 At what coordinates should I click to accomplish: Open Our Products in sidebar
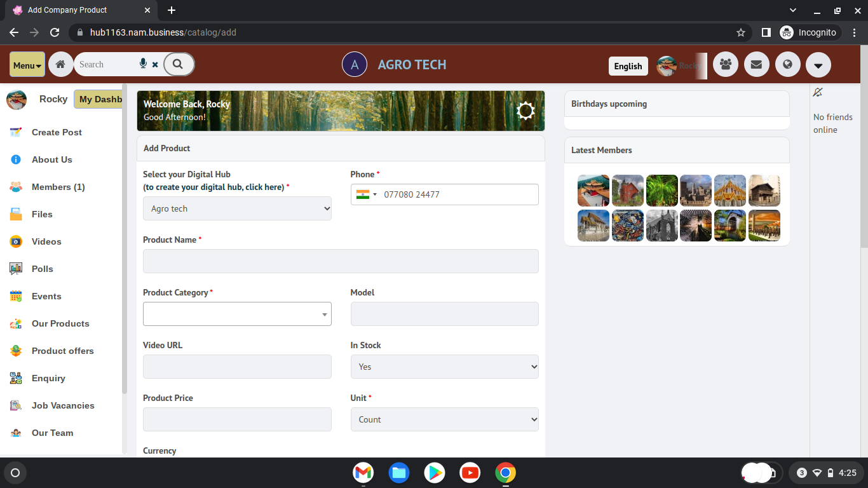pos(60,323)
